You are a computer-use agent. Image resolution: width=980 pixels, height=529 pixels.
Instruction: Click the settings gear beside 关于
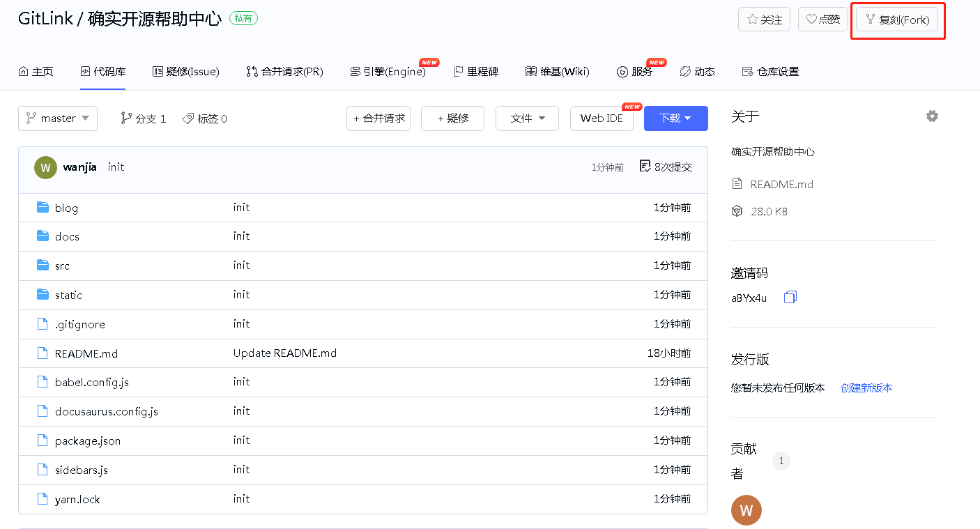pyautogui.click(x=931, y=116)
